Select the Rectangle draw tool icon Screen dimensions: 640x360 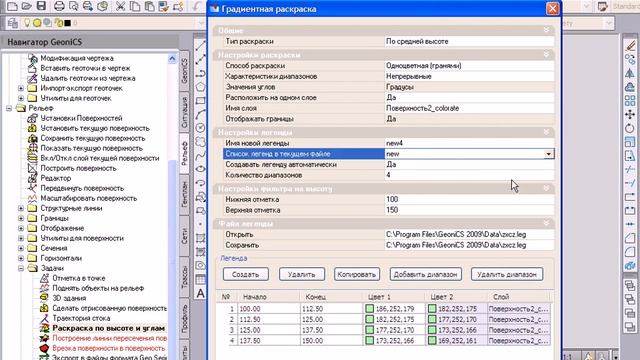point(200,100)
